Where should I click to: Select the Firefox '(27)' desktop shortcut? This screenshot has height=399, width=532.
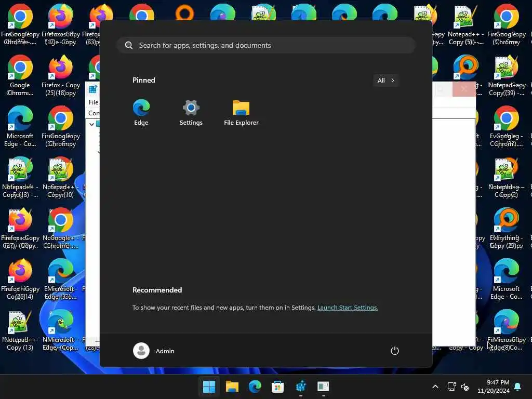(20, 228)
